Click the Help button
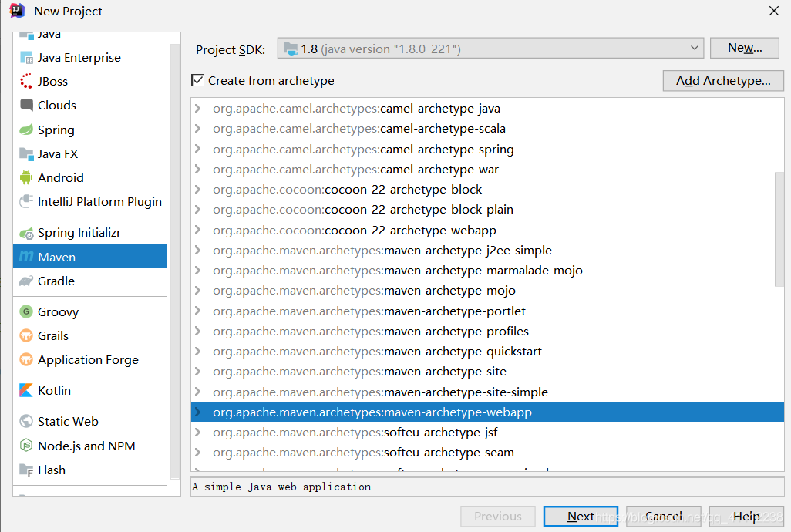The width and height of the screenshot is (791, 532). point(746,517)
